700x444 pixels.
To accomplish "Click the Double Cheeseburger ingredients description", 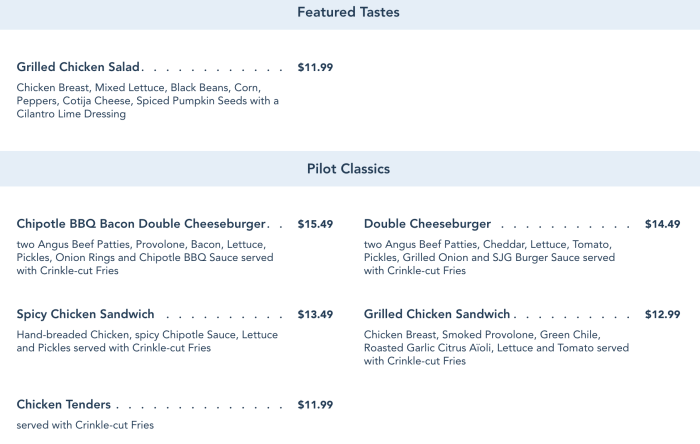I will click(x=490, y=257).
